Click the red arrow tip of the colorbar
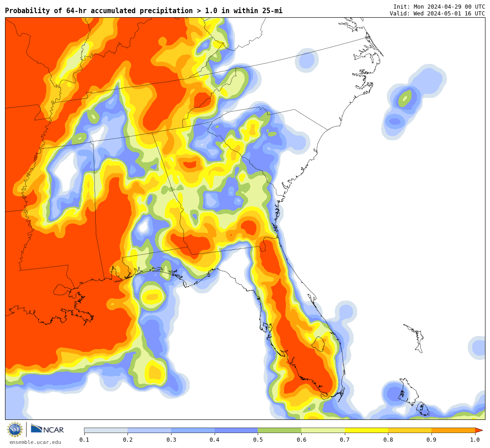 [479, 430]
